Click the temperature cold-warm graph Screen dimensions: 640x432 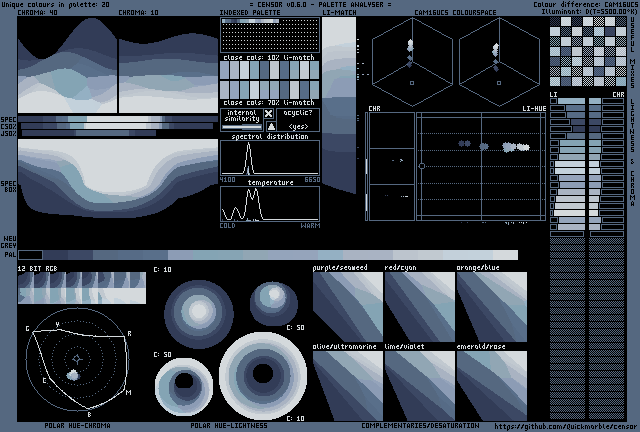tap(270, 204)
